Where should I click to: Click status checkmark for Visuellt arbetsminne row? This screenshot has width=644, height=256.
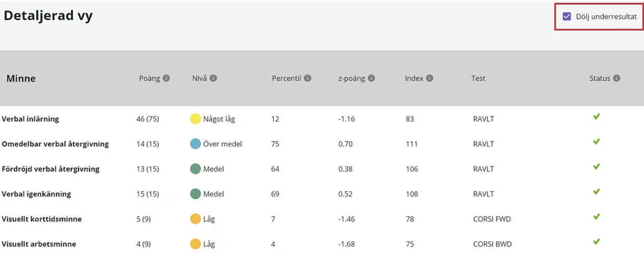pos(596,242)
